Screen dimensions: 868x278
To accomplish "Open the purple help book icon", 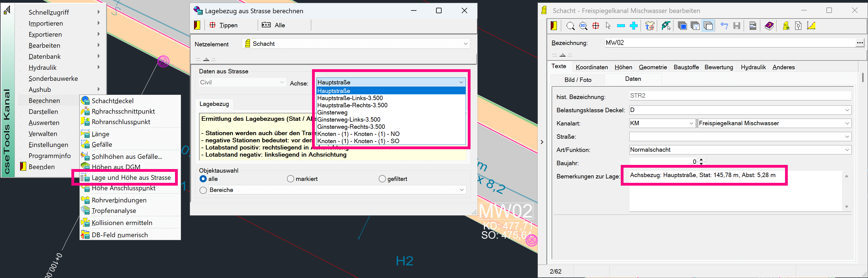I will click(769, 26).
